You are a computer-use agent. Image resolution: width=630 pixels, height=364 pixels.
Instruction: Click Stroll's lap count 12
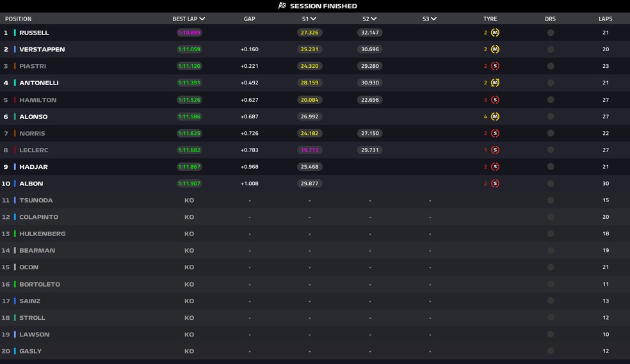(x=606, y=317)
